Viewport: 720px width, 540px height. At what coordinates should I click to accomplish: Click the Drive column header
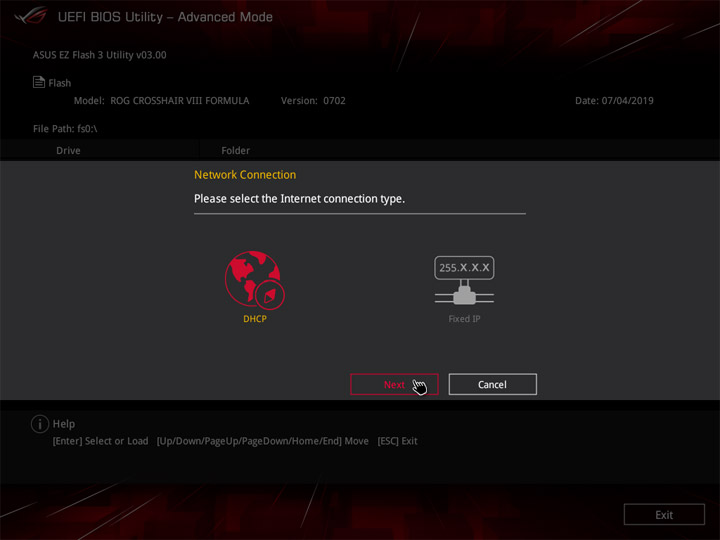click(68, 151)
